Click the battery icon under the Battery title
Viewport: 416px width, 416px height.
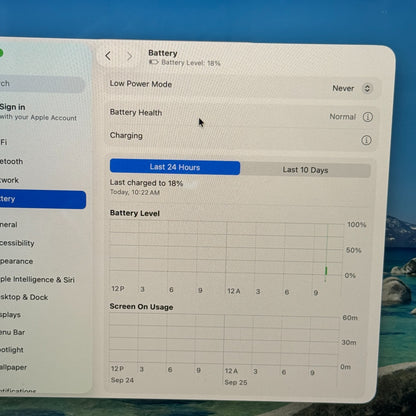[154, 62]
